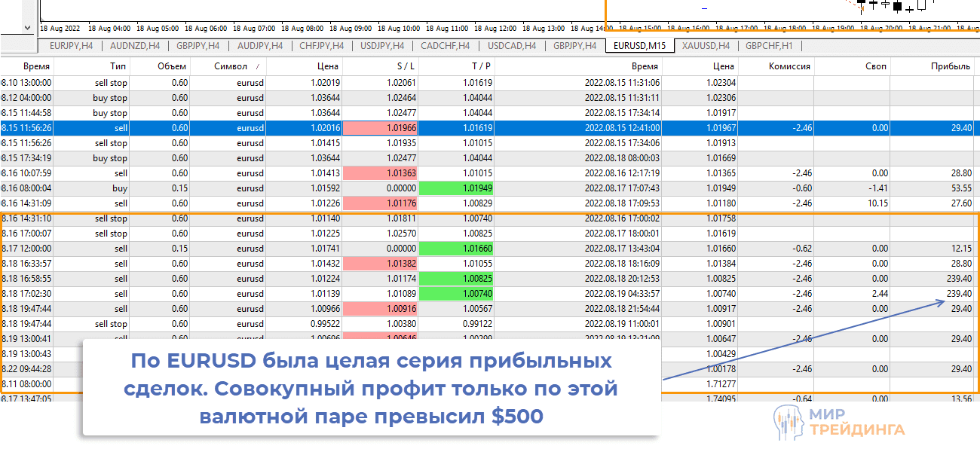Click the Объем column header

click(172, 66)
